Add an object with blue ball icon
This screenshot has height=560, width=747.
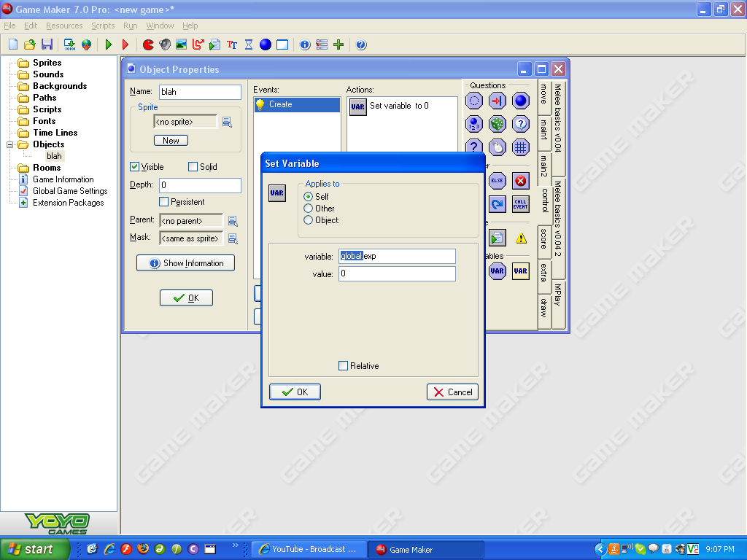click(266, 44)
